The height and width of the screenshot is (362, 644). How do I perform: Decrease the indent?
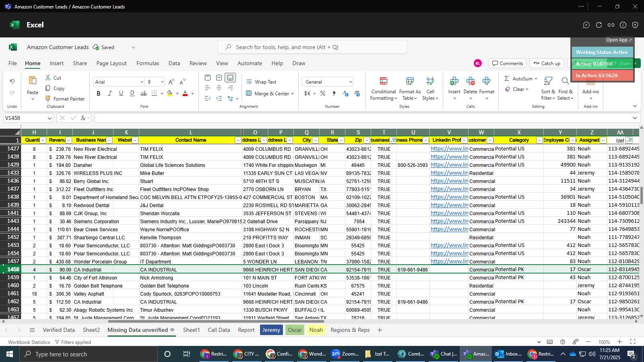208,99
